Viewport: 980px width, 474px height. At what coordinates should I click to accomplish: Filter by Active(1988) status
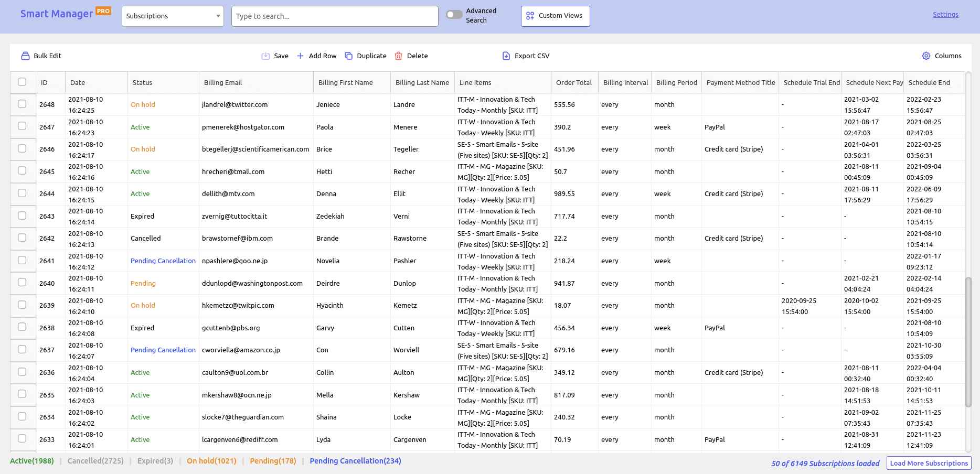tap(32, 461)
